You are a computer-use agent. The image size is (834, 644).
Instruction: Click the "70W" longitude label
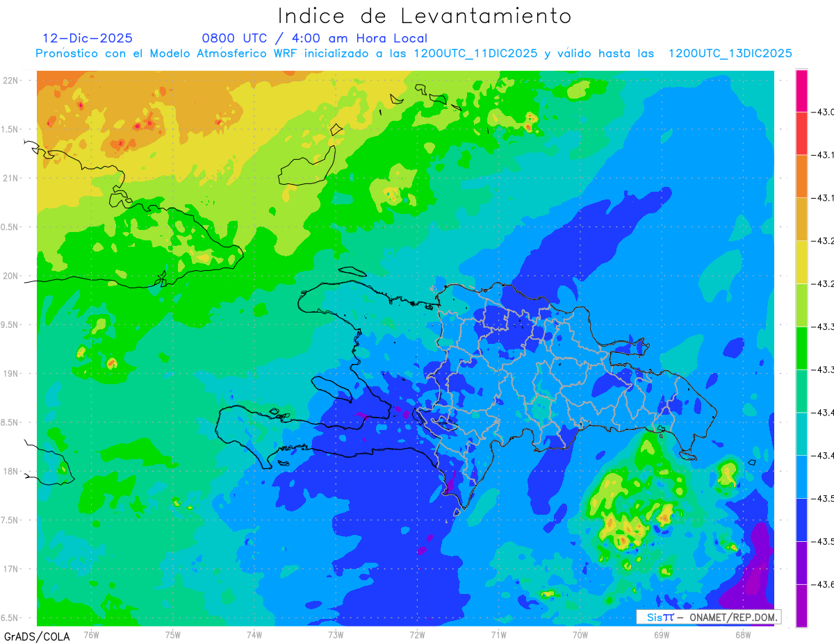(x=580, y=634)
